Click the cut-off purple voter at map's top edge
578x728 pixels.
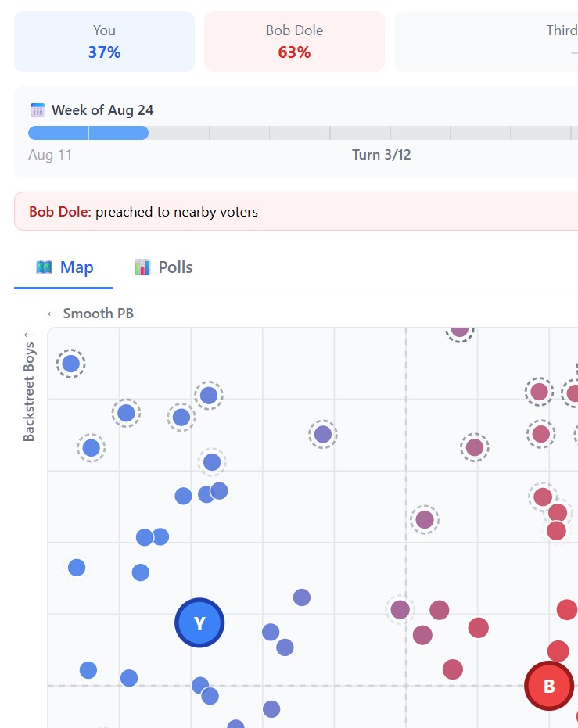[460, 329]
